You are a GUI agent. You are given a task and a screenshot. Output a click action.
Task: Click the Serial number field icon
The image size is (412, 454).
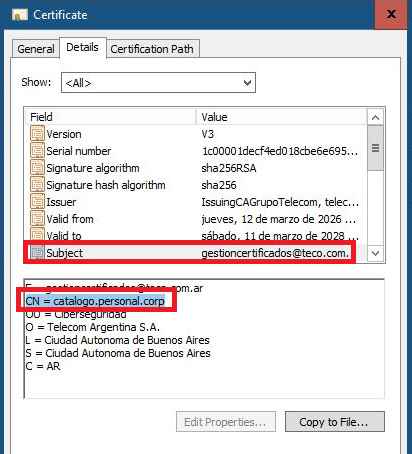37,151
